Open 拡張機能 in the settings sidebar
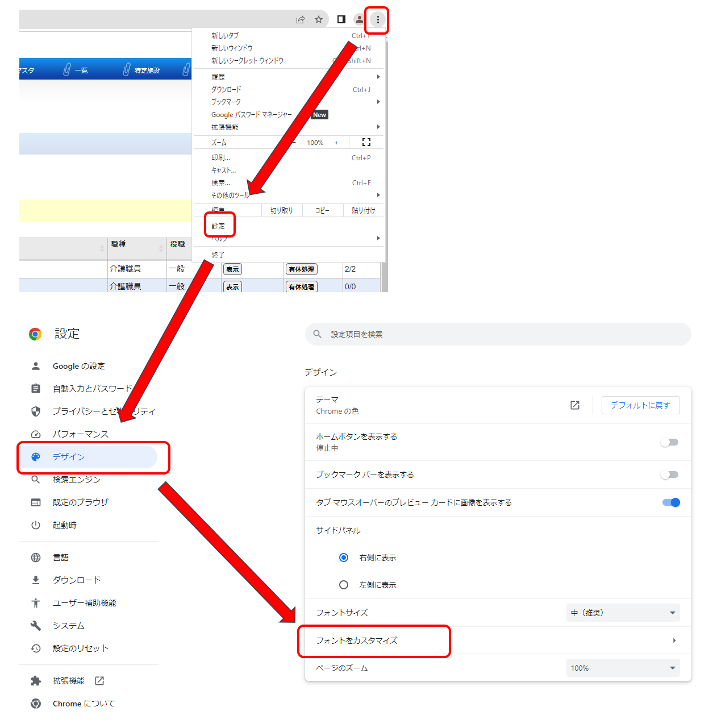The height and width of the screenshot is (728, 713). [x=68, y=681]
